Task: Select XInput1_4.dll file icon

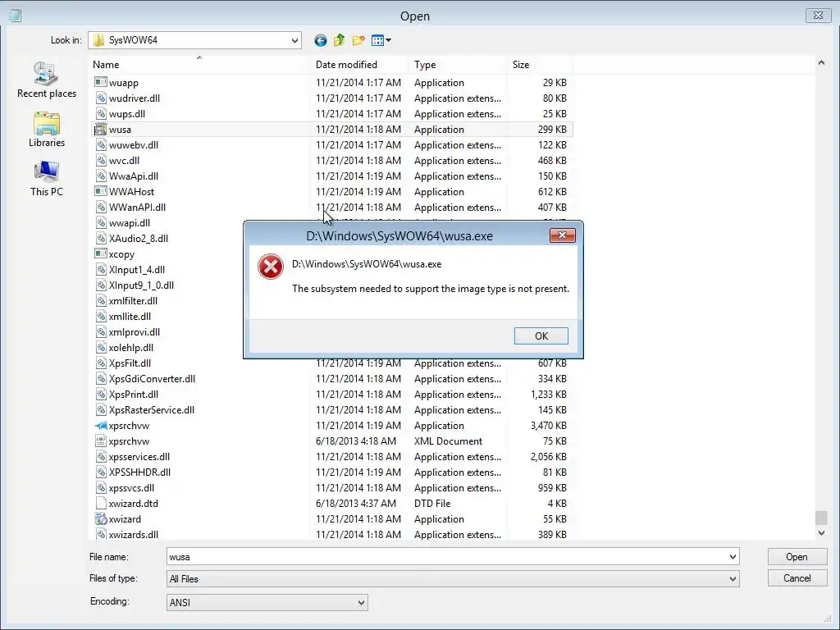Action: click(x=100, y=269)
